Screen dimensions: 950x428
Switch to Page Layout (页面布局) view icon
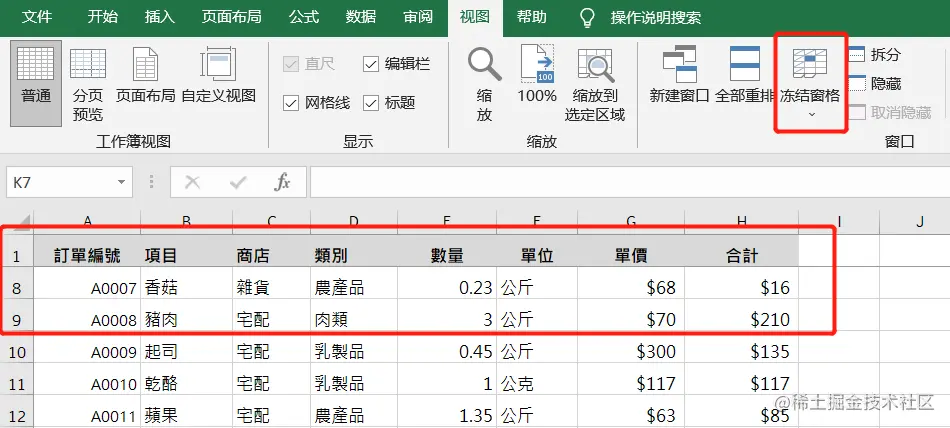pyautogui.click(x=145, y=65)
